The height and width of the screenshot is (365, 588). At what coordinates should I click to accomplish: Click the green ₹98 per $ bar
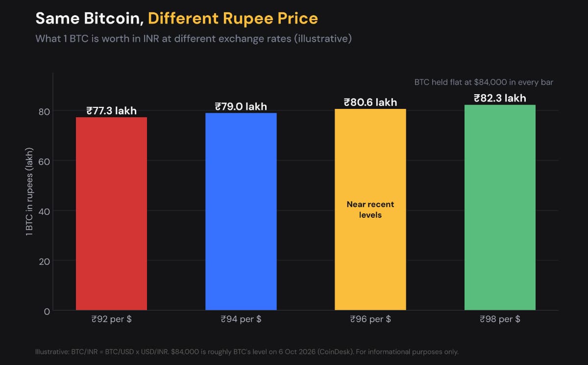pyautogui.click(x=500, y=208)
